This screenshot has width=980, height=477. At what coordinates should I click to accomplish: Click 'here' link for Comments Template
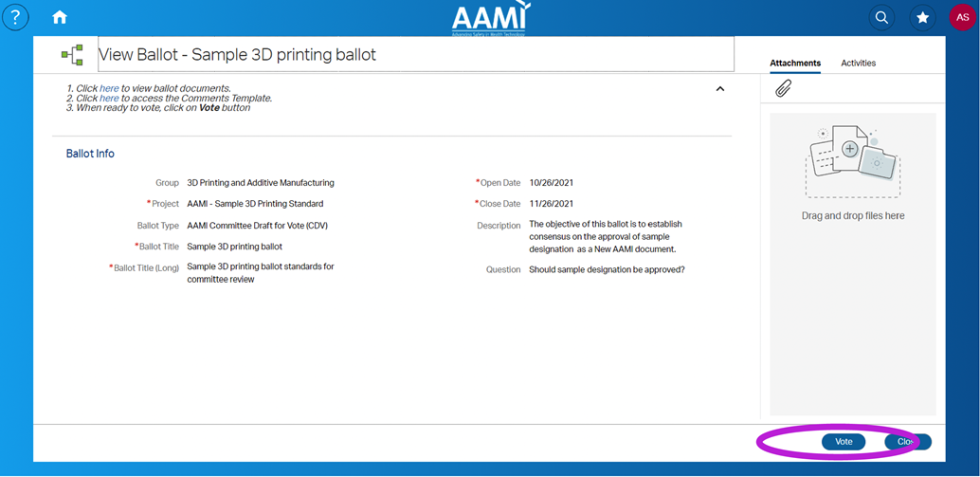[x=109, y=99]
